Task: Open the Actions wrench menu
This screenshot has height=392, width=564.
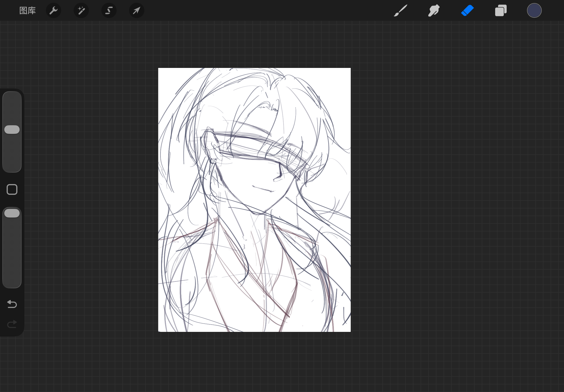Action: pos(53,11)
